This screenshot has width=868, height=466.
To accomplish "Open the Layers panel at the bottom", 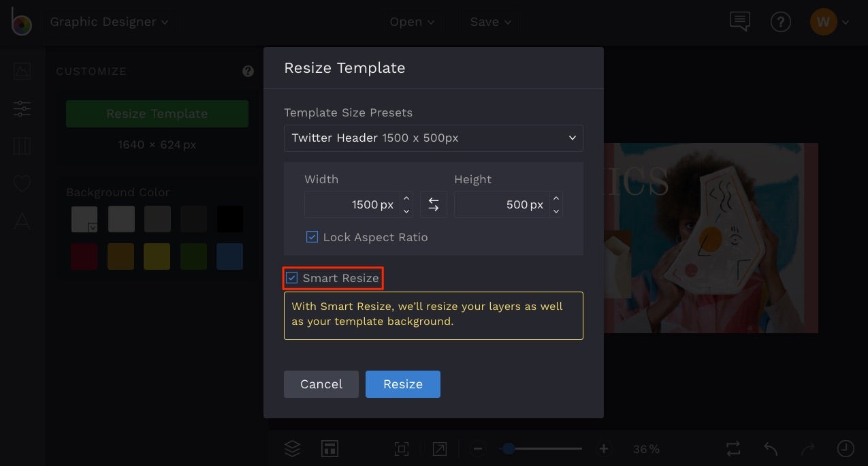I will [292, 448].
